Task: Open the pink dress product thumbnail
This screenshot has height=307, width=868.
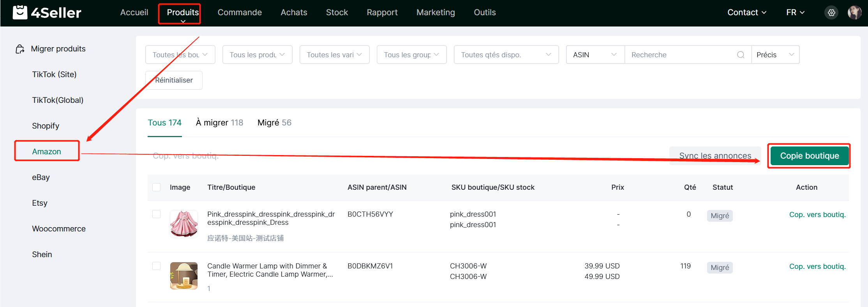Action: 184,224
